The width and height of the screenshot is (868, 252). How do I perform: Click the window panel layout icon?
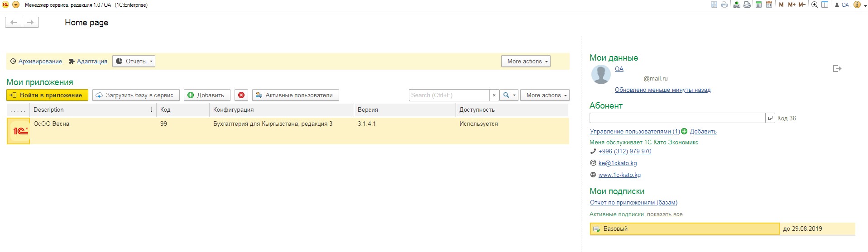click(x=825, y=5)
